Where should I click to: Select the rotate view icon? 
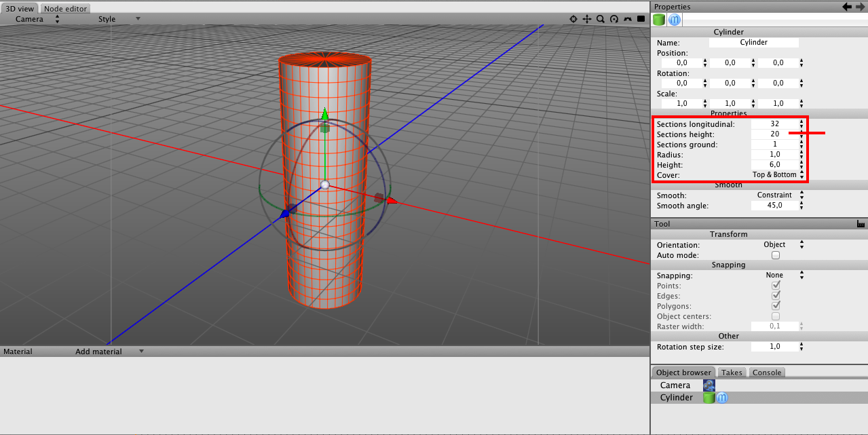614,20
